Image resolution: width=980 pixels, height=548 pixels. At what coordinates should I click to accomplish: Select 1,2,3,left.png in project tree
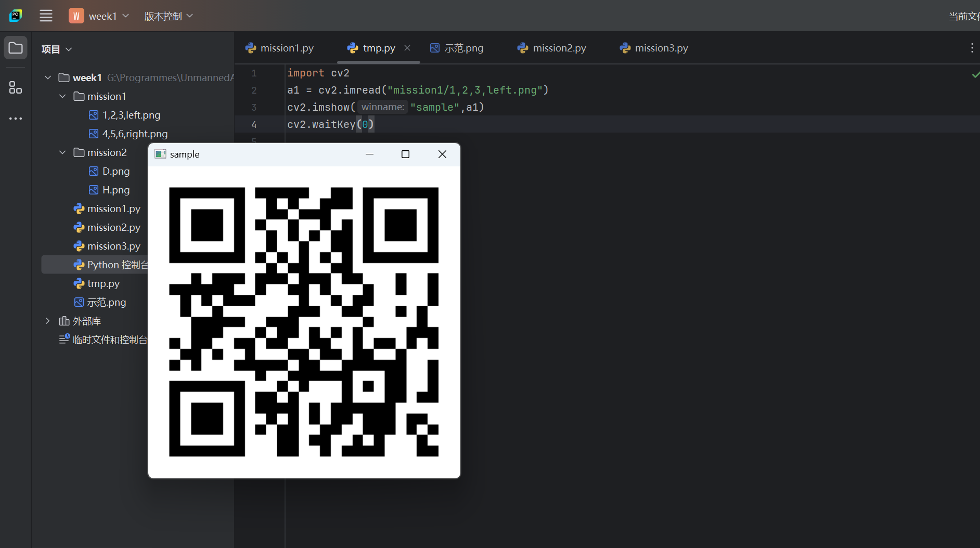tap(132, 115)
